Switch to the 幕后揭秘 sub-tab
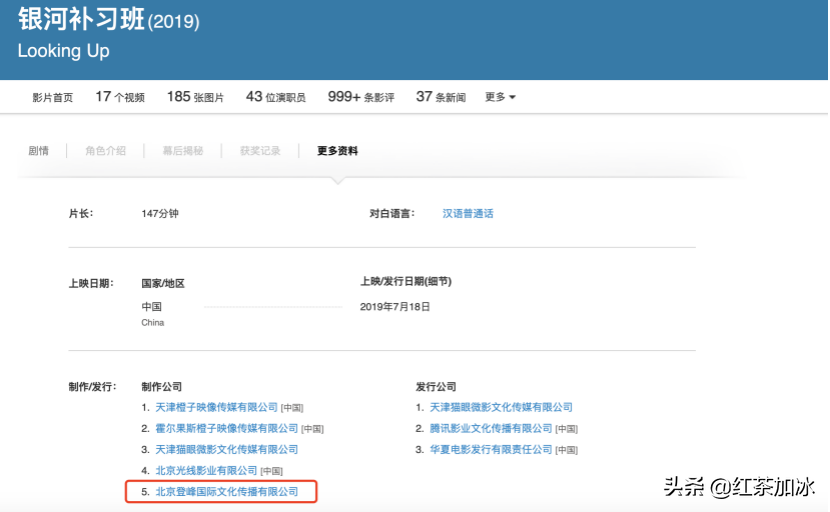 point(183,151)
